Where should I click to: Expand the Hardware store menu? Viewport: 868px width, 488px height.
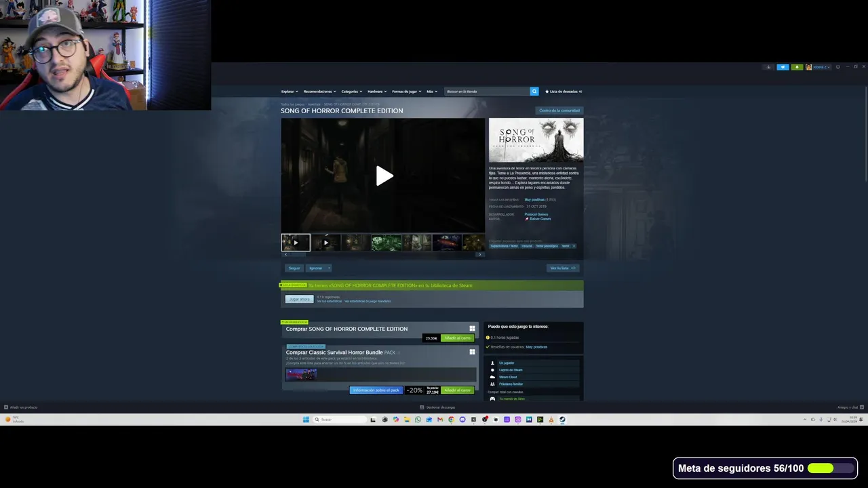point(376,91)
